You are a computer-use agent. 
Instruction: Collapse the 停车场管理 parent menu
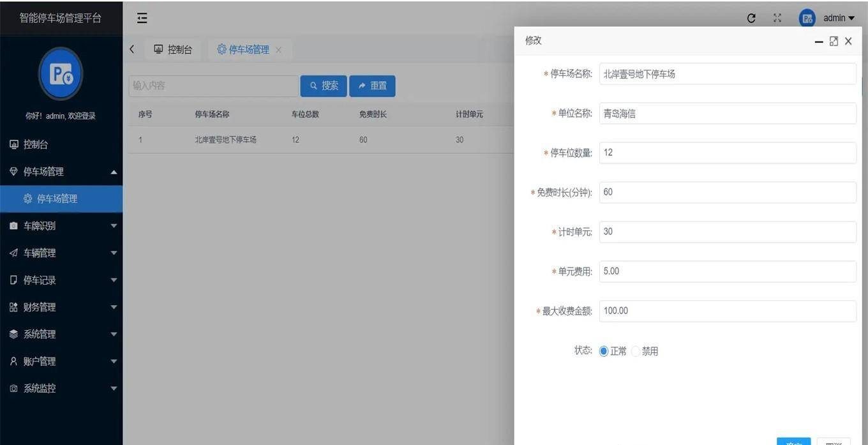click(61, 172)
